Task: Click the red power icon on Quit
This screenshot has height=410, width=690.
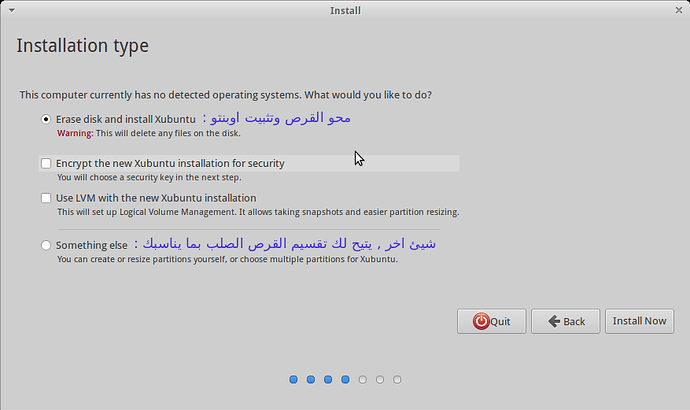Action: (481, 321)
